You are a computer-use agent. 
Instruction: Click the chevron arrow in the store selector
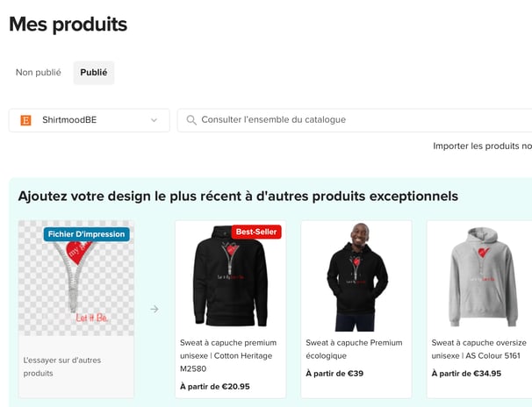[155, 120]
